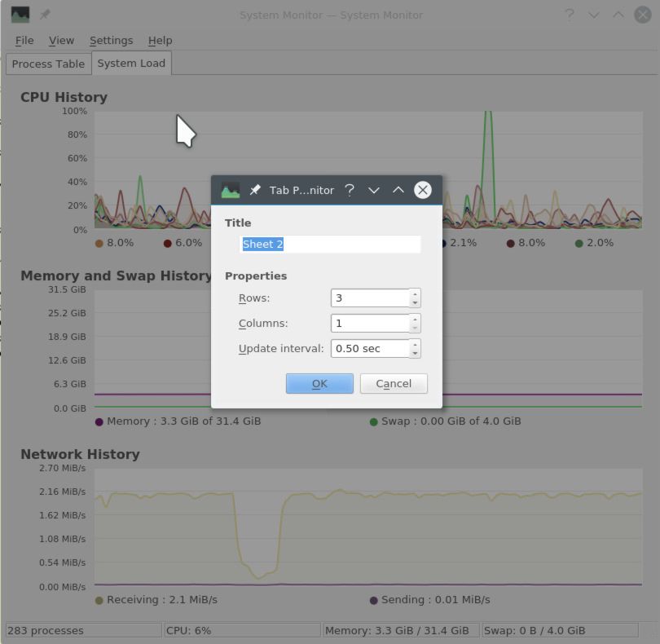Click the green 2.0% CPU legend dot
The image size is (660, 644).
coord(579,244)
